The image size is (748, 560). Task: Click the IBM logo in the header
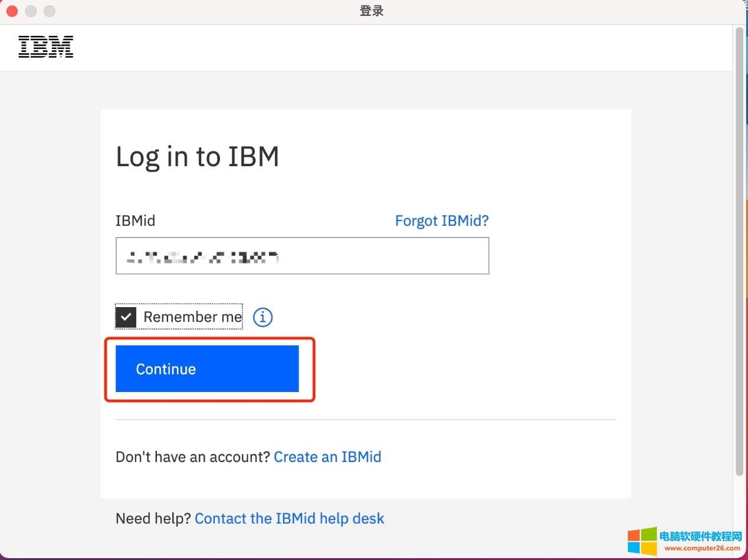pos(45,47)
